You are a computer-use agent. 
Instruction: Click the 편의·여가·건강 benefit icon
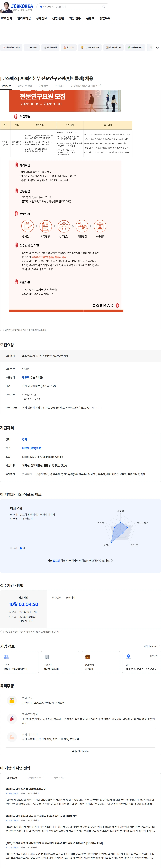click(x=12, y=737)
